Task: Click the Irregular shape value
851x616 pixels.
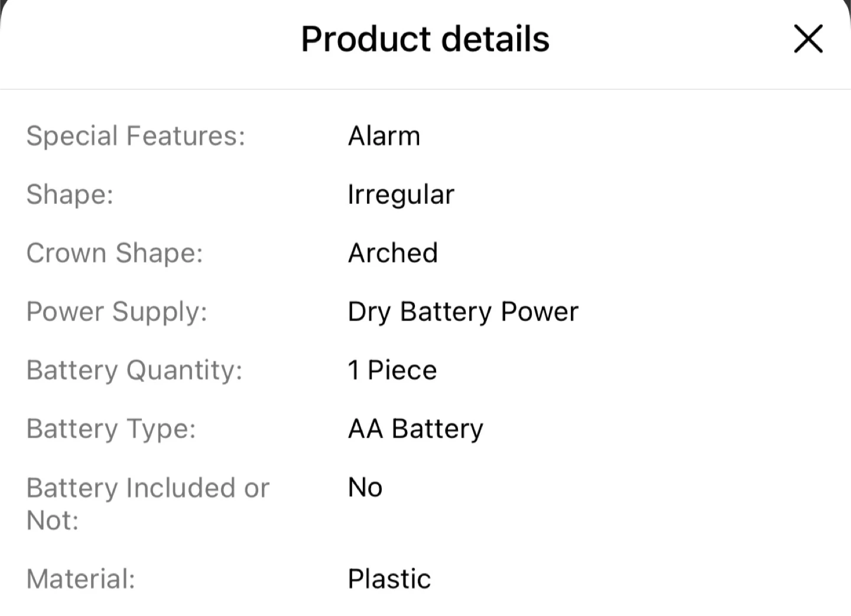Action: 401,194
